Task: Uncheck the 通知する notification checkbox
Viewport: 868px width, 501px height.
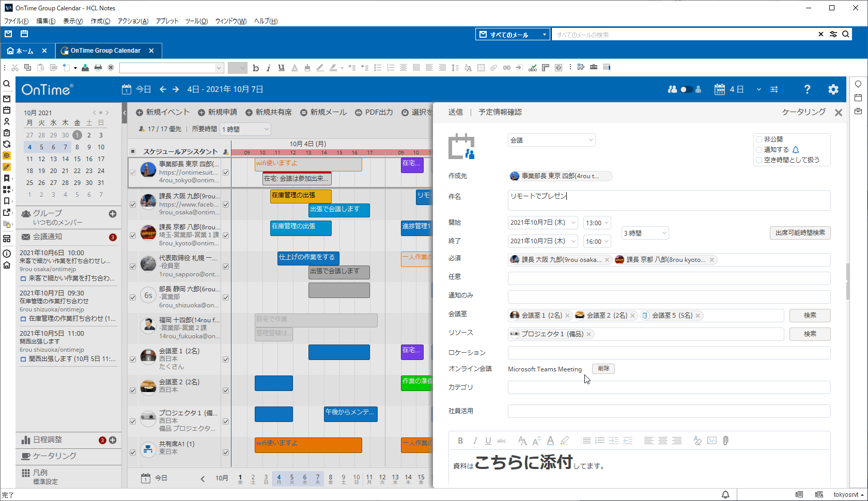Action: pos(758,149)
